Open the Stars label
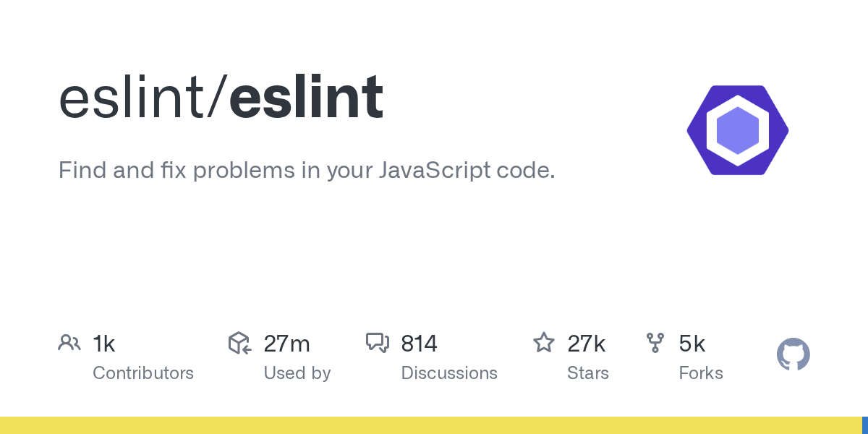 (x=588, y=373)
